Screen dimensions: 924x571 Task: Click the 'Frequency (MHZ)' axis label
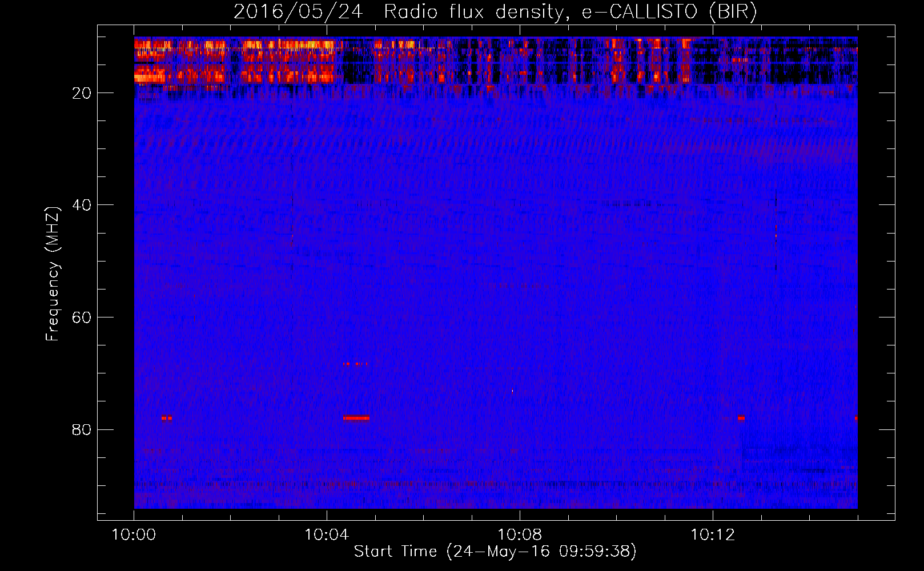click(x=53, y=274)
